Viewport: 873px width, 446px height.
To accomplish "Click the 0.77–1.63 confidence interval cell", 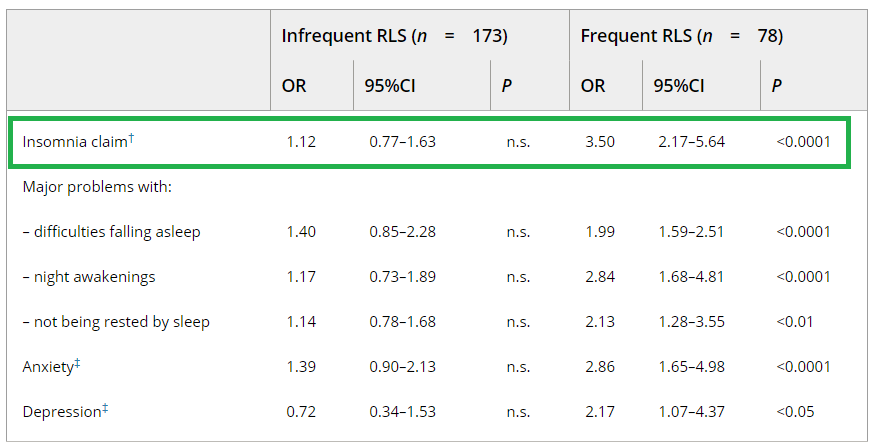I will coord(403,142).
